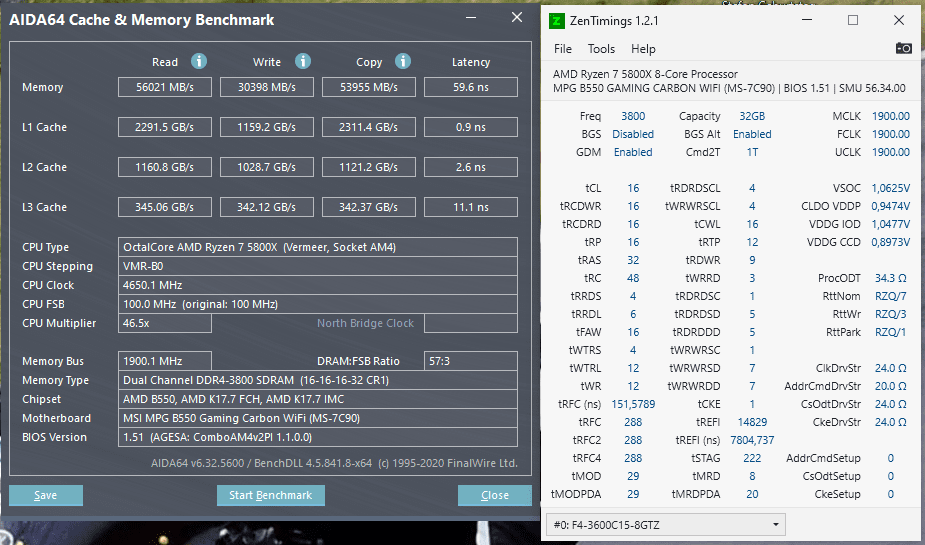This screenshot has width=925, height=545.
Task: Click the Capacity value 32GB
Action: tap(752, 116)
